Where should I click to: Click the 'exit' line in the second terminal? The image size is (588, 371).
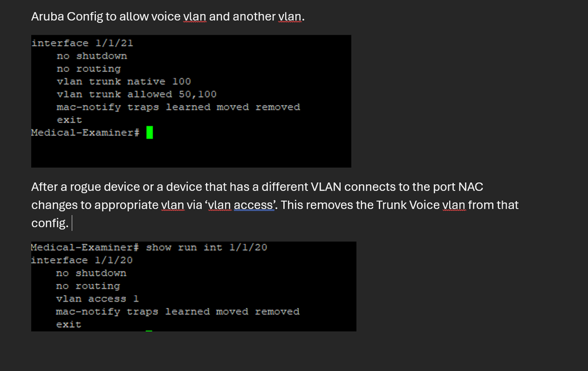[x=69, y=325]
